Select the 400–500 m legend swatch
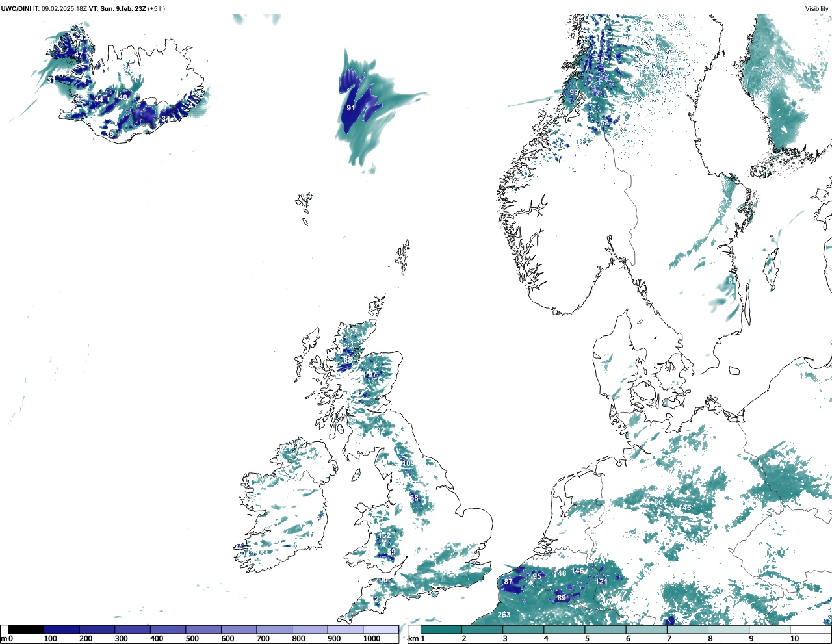This screenshot has width=832, height=644. coord(168,630)
